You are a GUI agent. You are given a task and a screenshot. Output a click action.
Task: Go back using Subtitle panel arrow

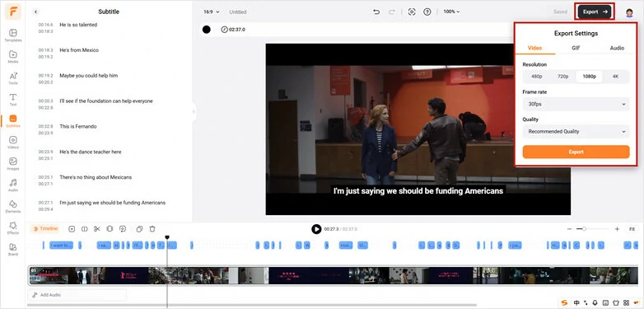tap(35, 12)
